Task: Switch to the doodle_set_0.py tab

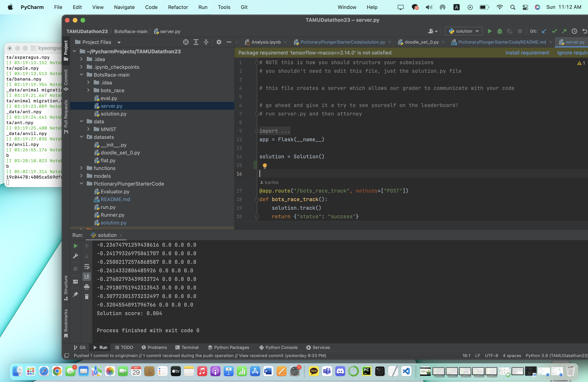Action: point(421,42)
